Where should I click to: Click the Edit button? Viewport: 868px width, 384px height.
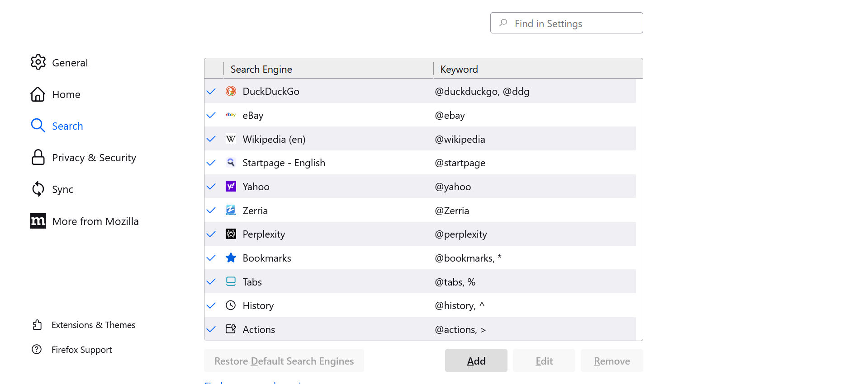tap(544, 361)
